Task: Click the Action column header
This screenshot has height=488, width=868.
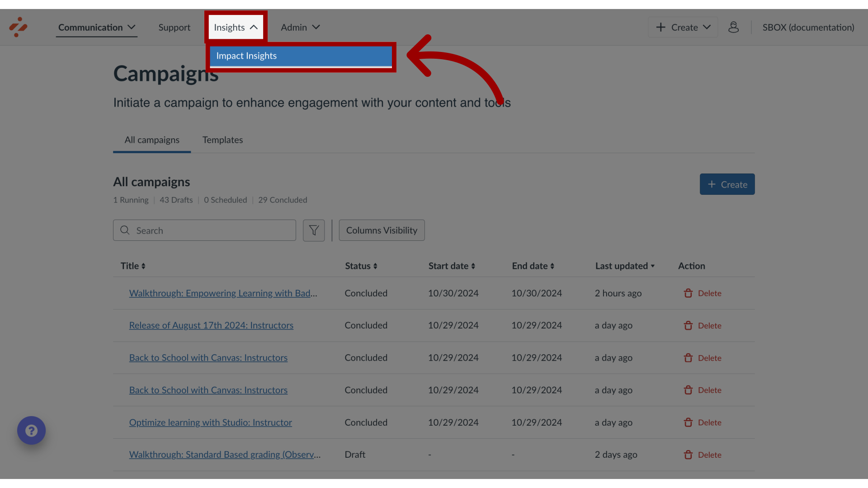Action: click(x=691, y=266)
